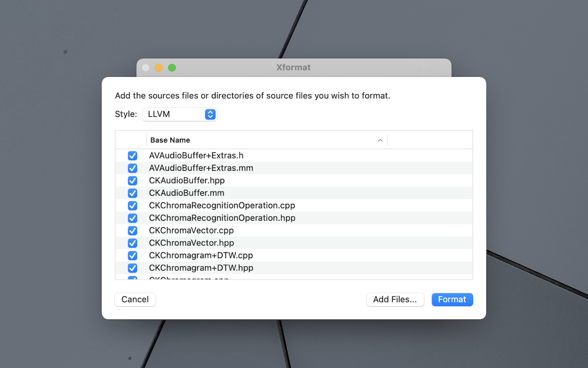Toggle the CKChromaVector.cpp checkbox
The image size is (588, 368).
[132, 231]
